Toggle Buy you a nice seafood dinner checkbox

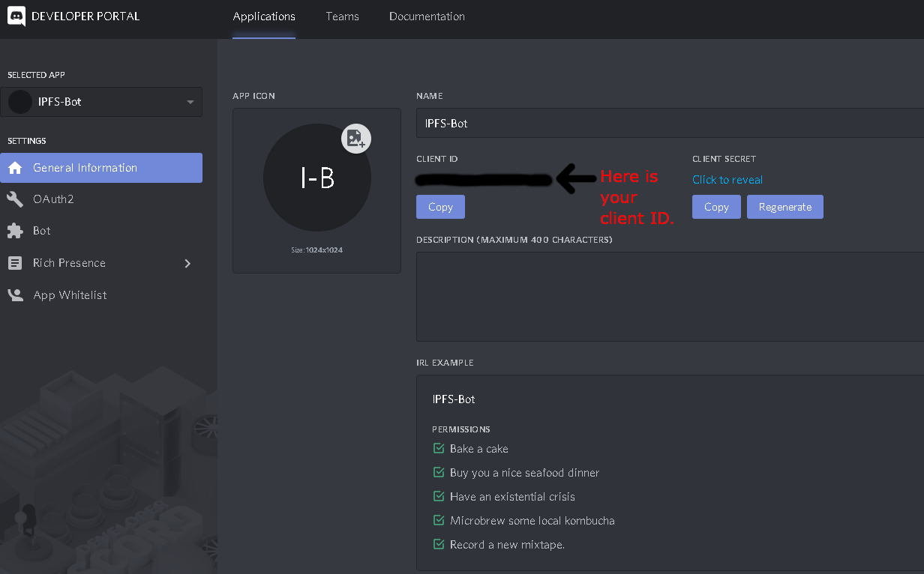439,472
